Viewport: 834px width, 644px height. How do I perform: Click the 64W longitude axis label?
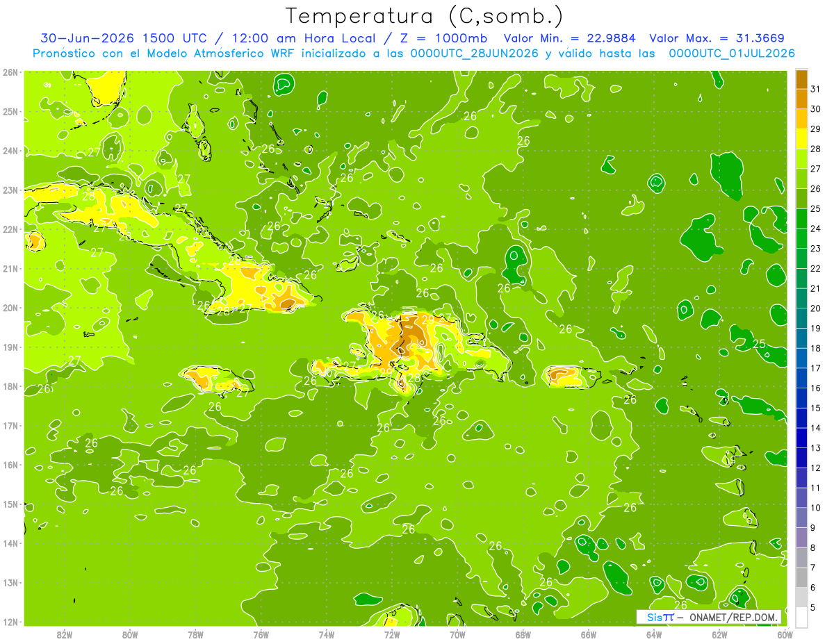click(653, 634)
